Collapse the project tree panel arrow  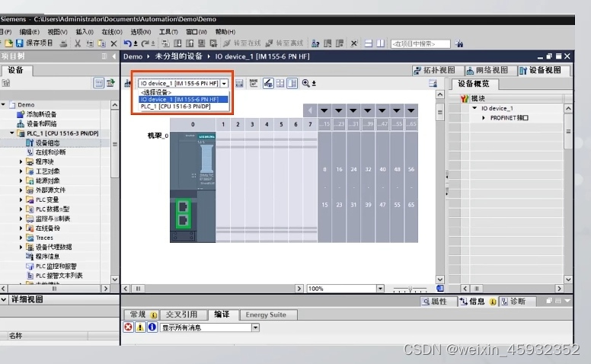tap(113, 56)
